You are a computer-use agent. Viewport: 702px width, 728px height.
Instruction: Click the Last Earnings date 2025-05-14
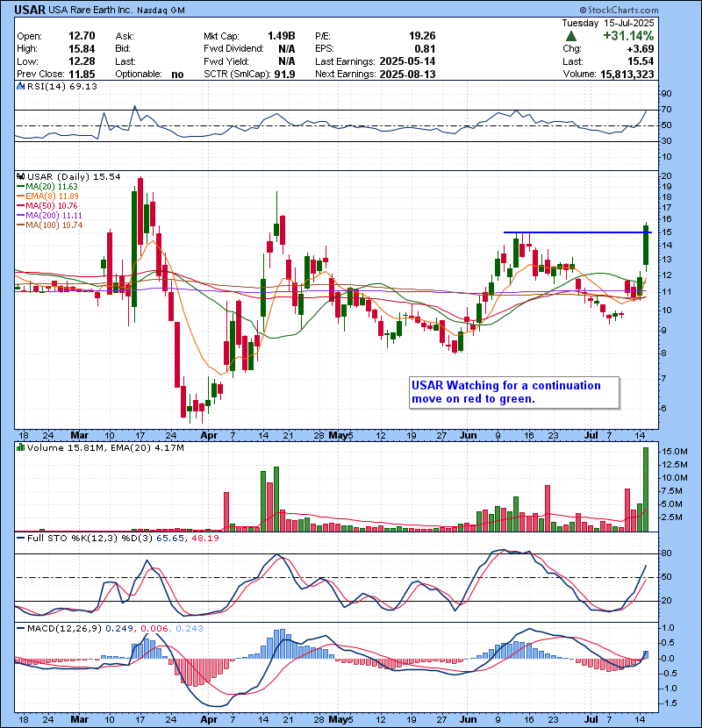tap(407, 61)
